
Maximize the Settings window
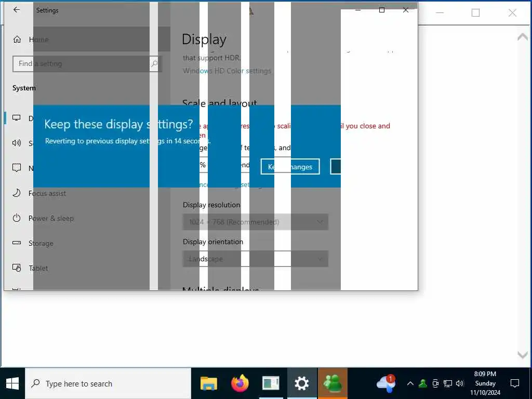point(382,10)
